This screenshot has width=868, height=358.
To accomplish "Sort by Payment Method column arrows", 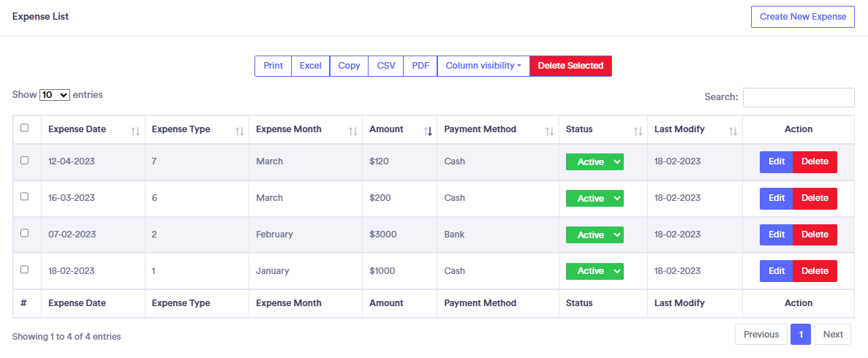I will click(x=549, y=131).
